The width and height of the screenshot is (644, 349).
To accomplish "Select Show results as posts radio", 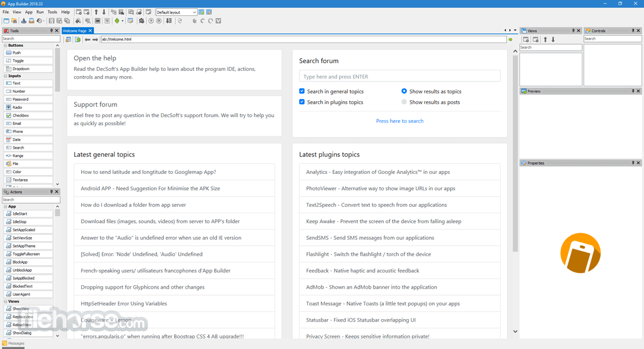I will [x=404, y=102].
